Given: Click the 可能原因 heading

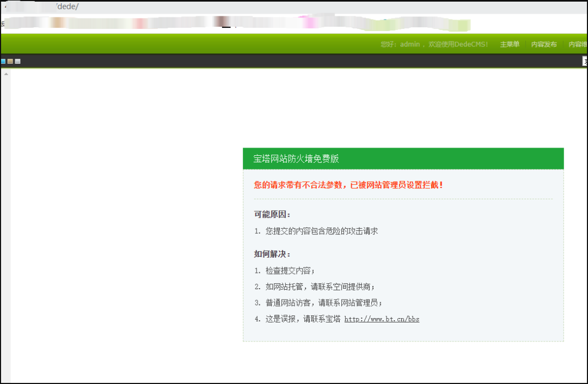Looking at the screenshot, I should pyautogui.click(x=272, y=215).
